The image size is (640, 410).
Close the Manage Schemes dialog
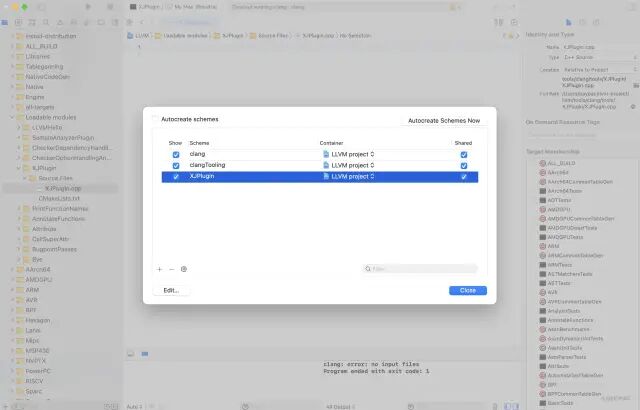[468, 290]
